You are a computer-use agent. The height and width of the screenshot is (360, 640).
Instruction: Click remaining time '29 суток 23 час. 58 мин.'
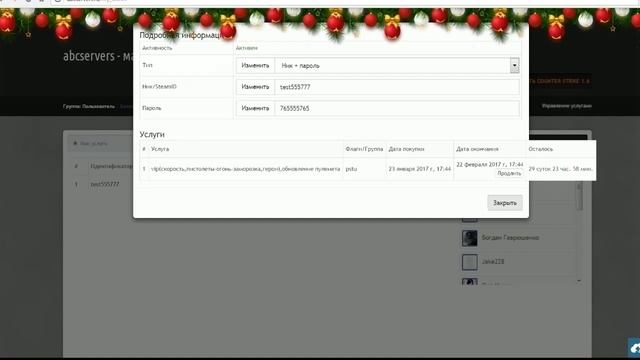[560, 169]
